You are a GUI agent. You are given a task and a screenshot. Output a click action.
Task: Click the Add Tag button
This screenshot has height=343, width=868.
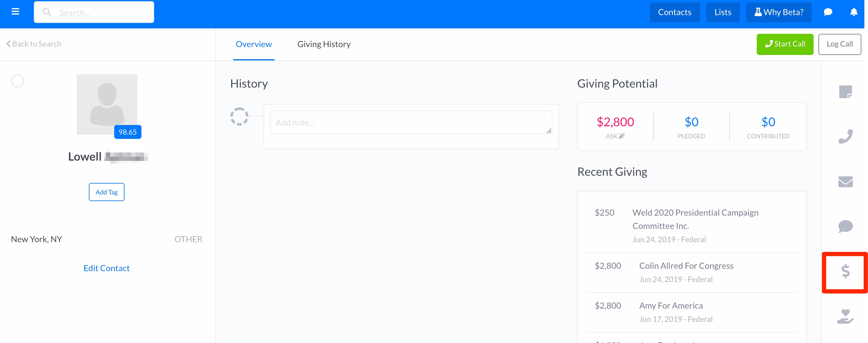point(106,192)
